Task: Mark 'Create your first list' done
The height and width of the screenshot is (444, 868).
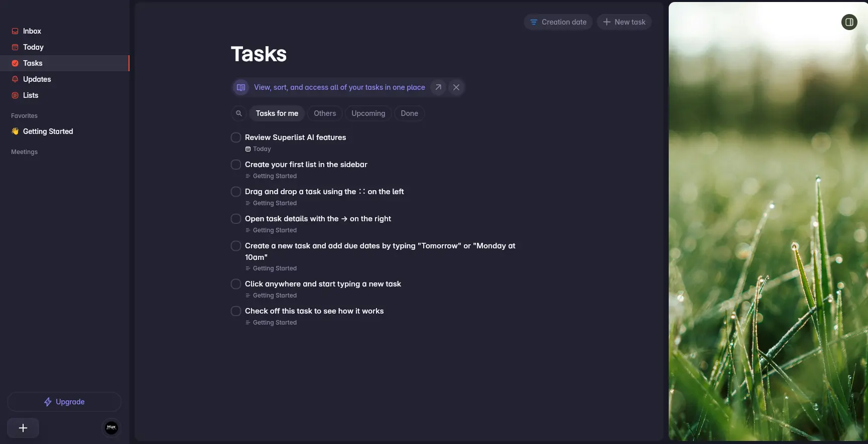Action: point(236,165)
